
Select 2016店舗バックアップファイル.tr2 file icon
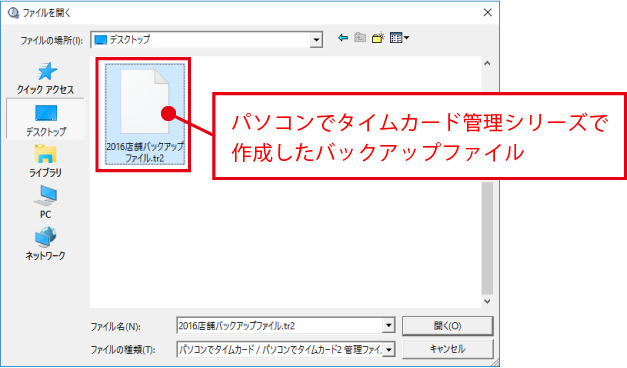[145, 114]
